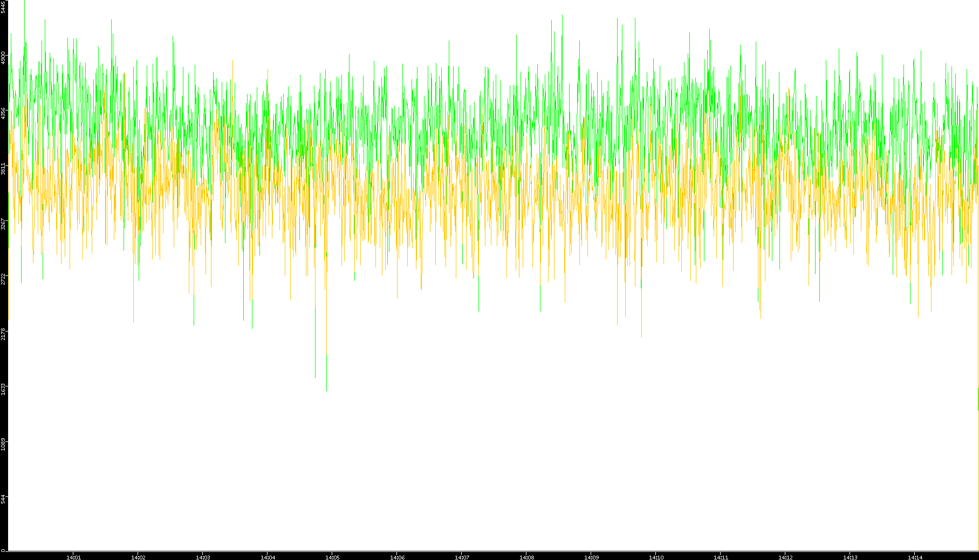Image resolution: width=979 pixels, height=560 pixels.
Task: Click the 14:02 tick label
Action: 138,557
